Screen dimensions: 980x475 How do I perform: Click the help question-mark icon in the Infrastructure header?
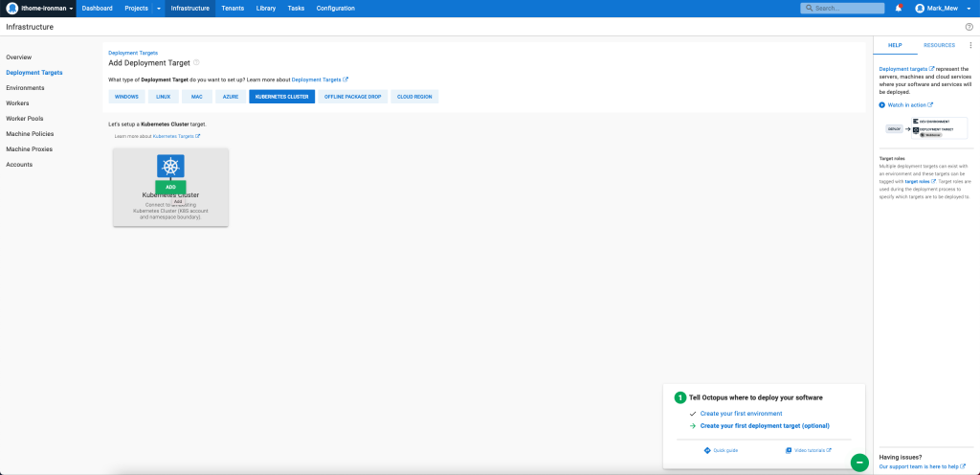(969, 27)
